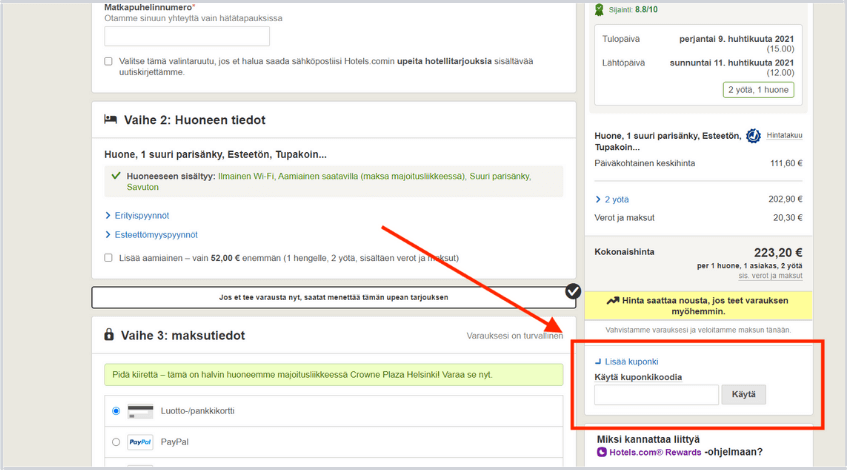
Task: Click the blue Hintatakuu price guarantee icon
Action: 754,136
